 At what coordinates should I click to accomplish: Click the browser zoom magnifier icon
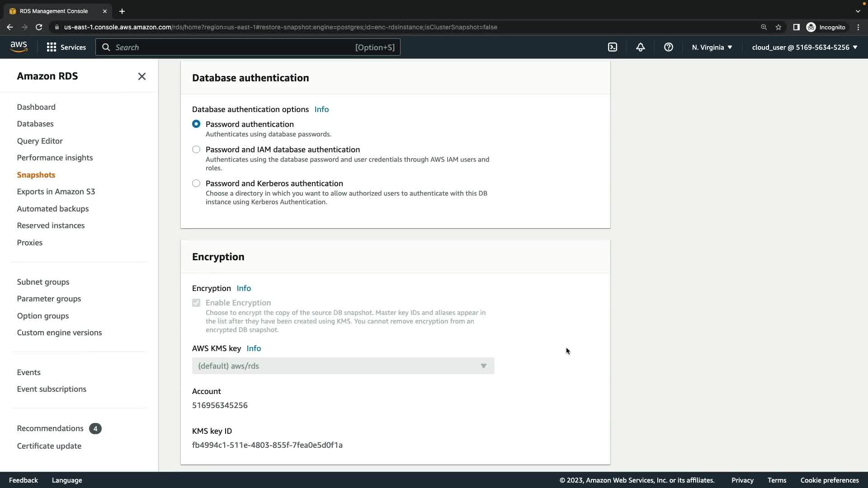pos(764,27)
